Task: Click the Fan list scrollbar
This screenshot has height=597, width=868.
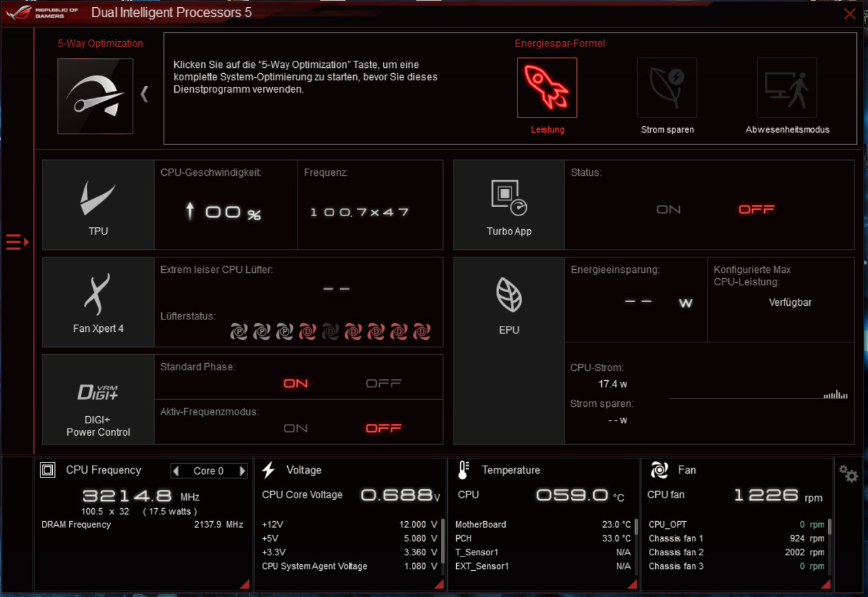Action: point(829,526)
